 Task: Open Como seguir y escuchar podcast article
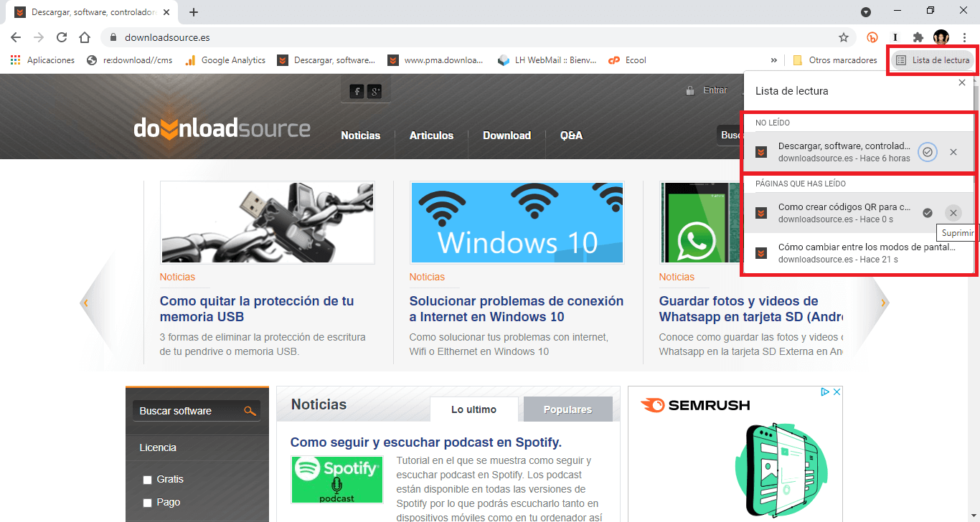click(x=426, y=442)
